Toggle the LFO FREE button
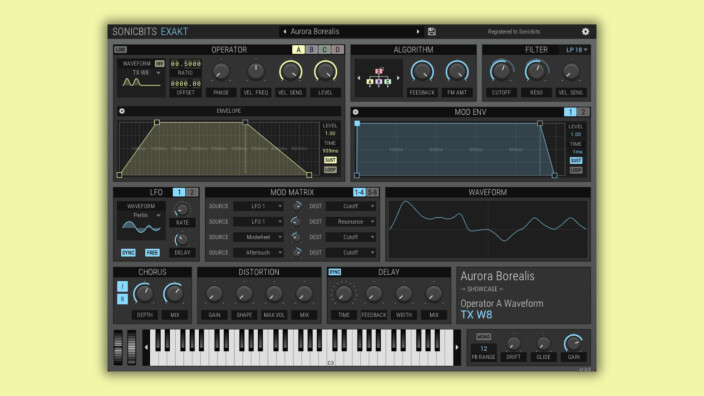This screenshot has height=396, width=704. click(x=152, y=253)
